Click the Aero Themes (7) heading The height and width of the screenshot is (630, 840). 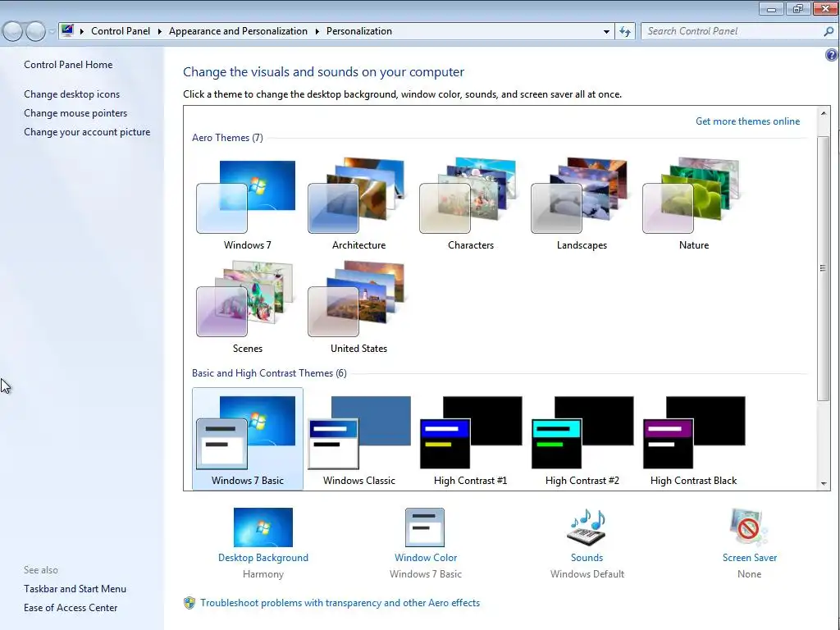tap(227, 138)
